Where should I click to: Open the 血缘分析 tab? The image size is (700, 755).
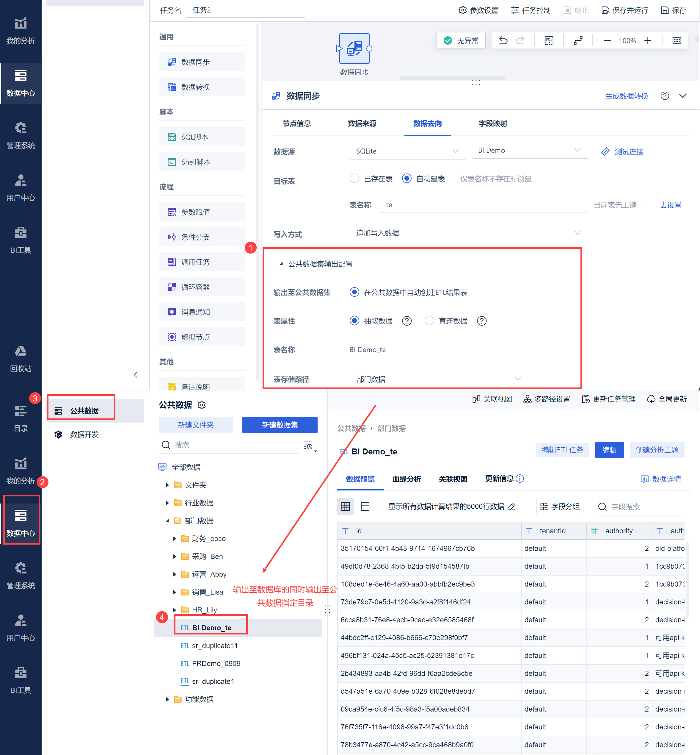pos(406,479)
